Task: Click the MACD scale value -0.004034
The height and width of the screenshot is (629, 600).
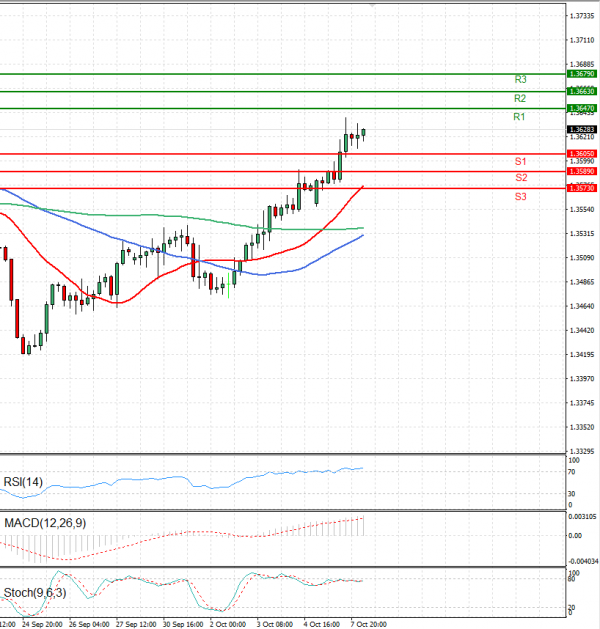Action: [583, 562]
